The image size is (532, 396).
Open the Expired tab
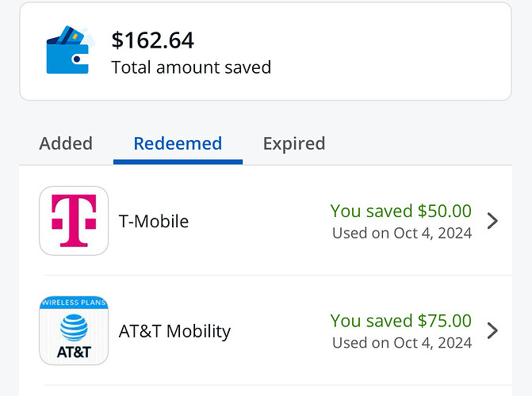(294, 144)
